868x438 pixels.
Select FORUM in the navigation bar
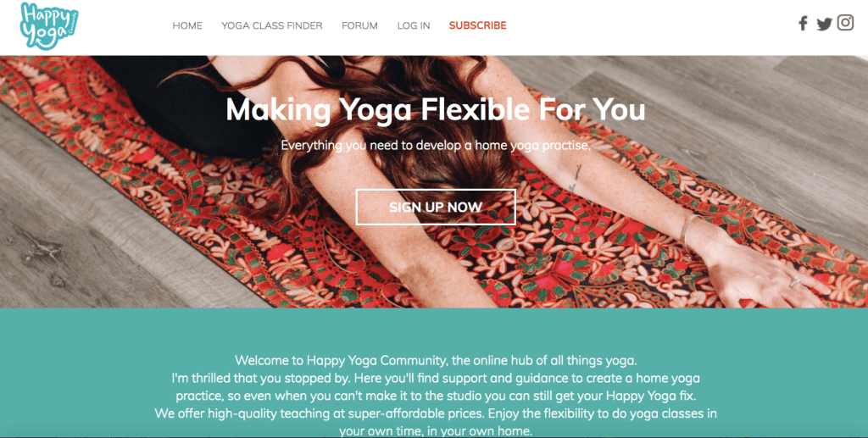pos(359,25)
